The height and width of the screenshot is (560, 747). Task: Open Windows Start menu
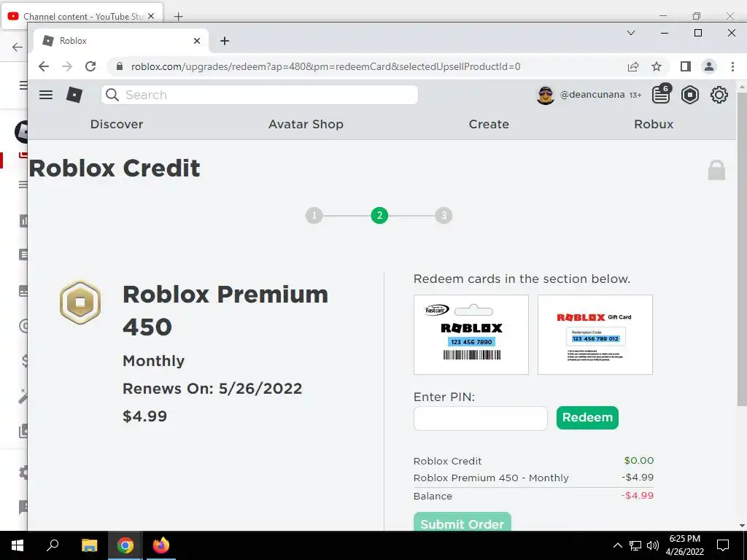click(18, 545)
